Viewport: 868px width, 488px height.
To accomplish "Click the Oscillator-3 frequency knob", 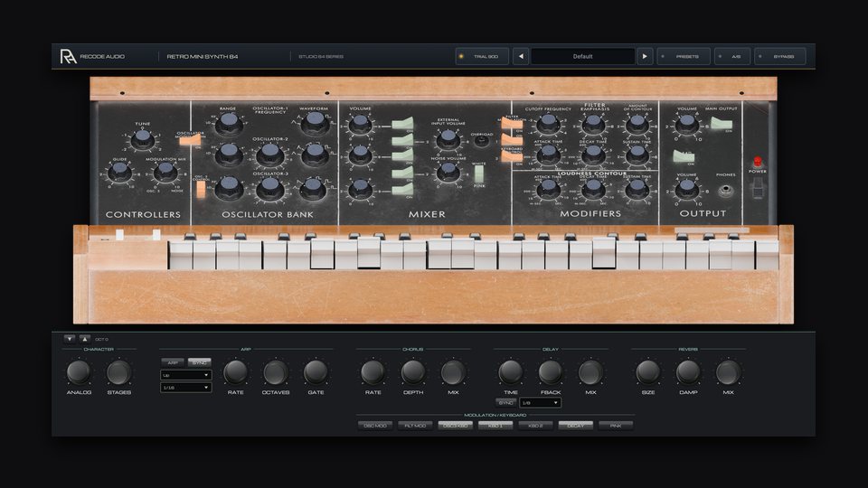I will pyautogui.click(x=270, y=189).
